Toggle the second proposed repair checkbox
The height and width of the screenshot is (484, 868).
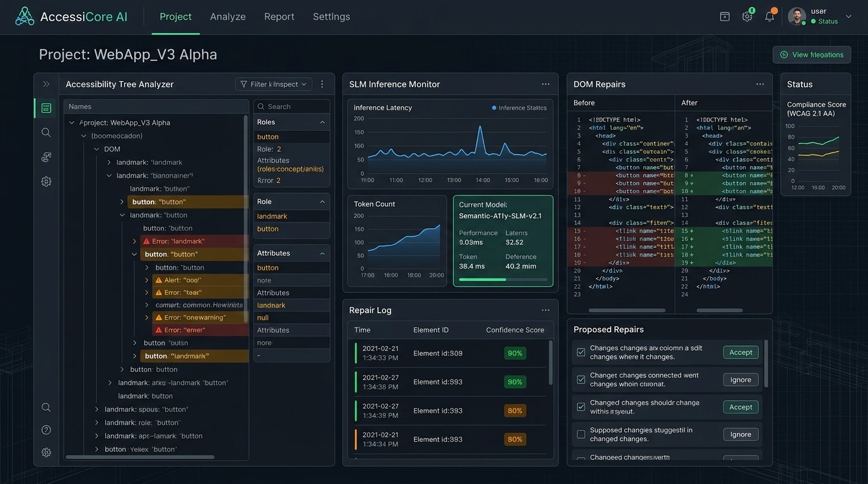pyautogui.click(x=581, y=379)
